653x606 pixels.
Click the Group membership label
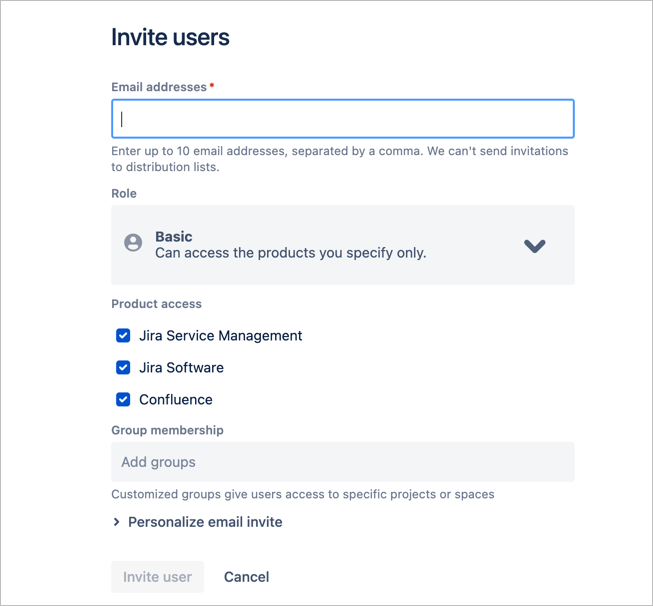click(167, 430)
